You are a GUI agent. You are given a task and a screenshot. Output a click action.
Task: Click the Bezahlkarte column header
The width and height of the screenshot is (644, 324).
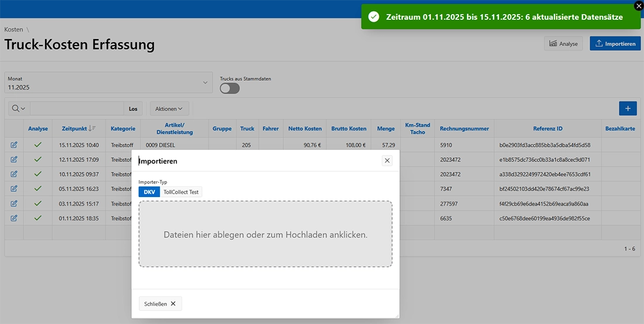tap(620, 128)
